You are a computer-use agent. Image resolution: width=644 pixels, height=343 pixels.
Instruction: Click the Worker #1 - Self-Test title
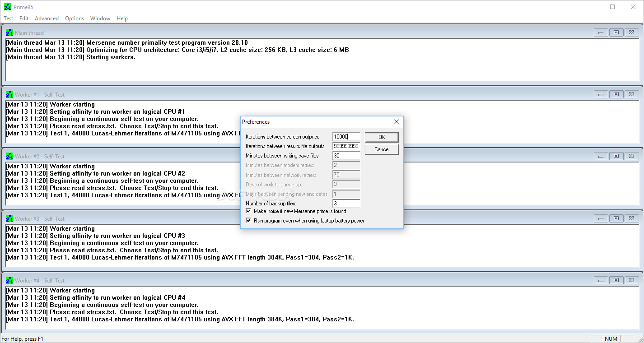(40, 95)
